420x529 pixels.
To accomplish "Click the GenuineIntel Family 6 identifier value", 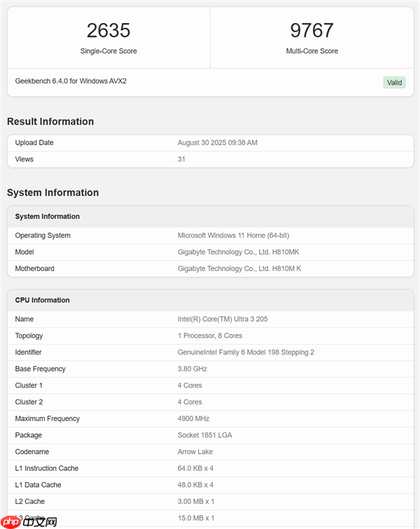I will [246, 353].
